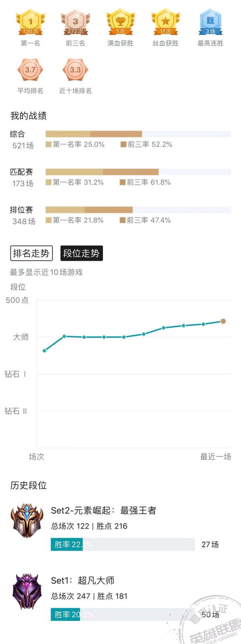241x644 pixels.
Task: Click the 匹配赛 win-rate progress bar
Action: pos(138,172)
